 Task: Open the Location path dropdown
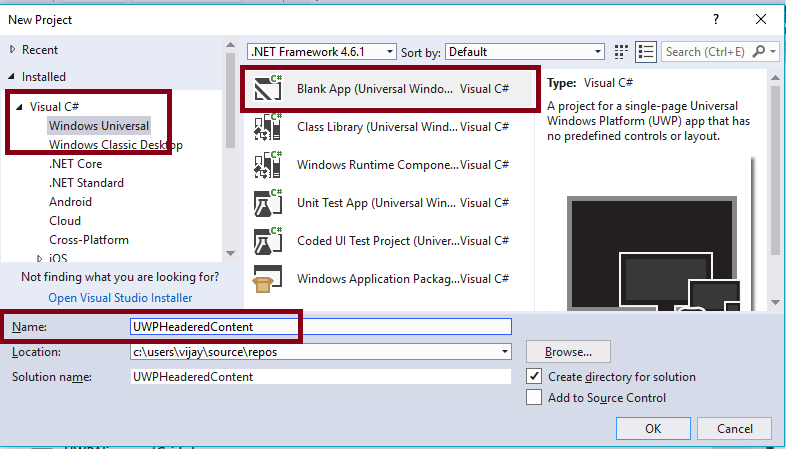(x=505, y=352)
